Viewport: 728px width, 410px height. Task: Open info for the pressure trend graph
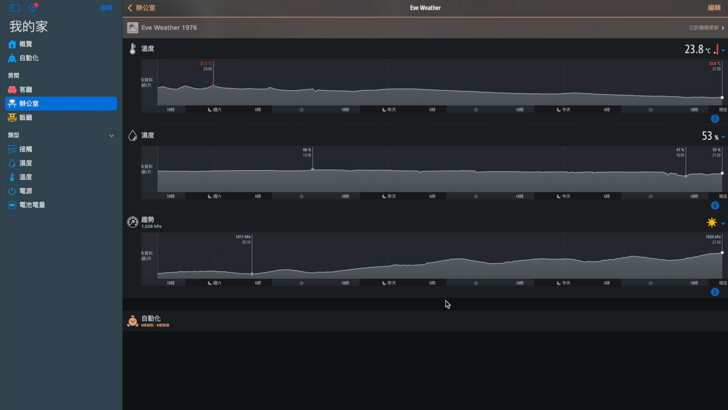(715, 291)
